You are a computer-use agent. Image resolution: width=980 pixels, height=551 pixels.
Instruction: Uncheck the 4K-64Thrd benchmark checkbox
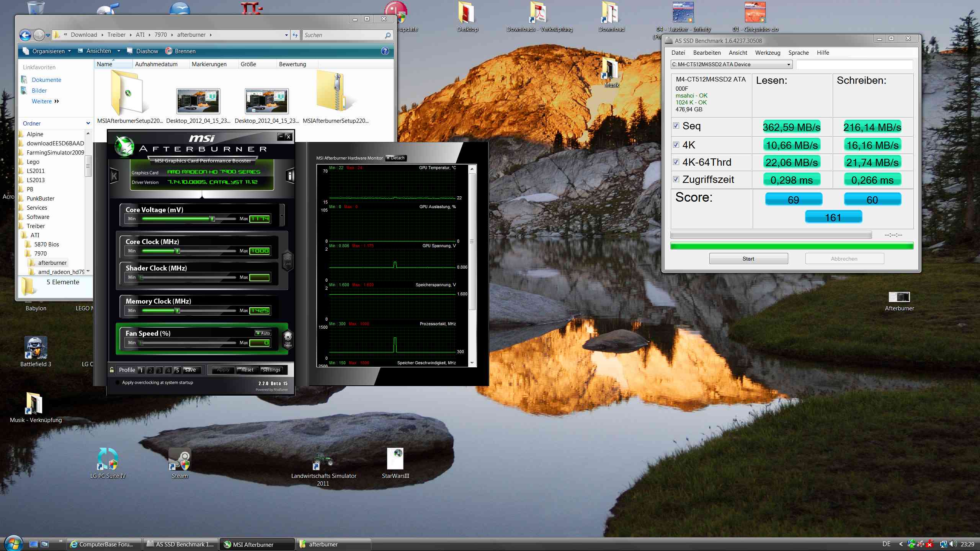[676, 162]
